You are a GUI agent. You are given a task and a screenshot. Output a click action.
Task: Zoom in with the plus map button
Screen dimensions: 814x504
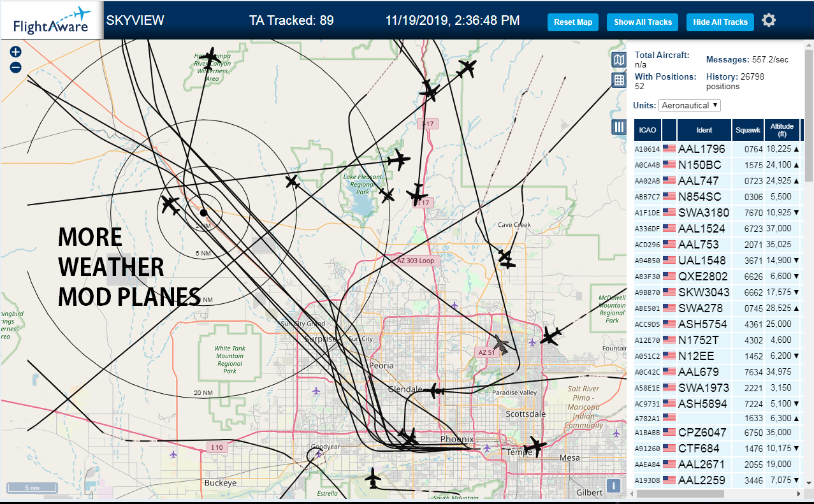tap(16, 52)
